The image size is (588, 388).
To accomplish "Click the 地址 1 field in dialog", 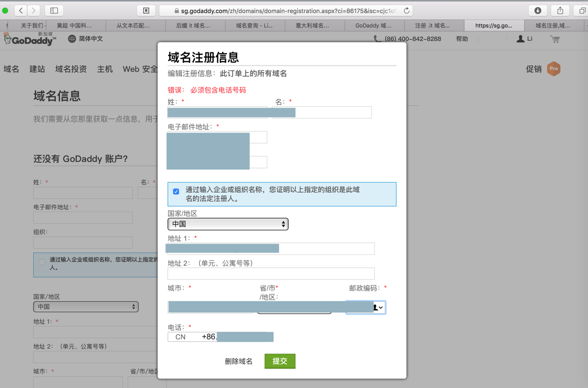I will [x=271, y=249].
